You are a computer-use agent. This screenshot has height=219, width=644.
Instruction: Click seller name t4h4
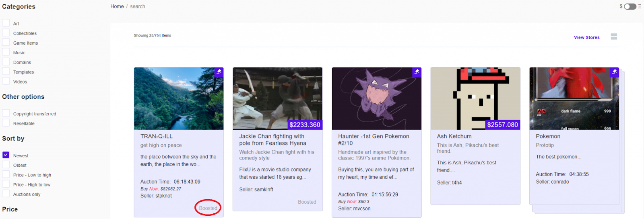click(457, 182)
